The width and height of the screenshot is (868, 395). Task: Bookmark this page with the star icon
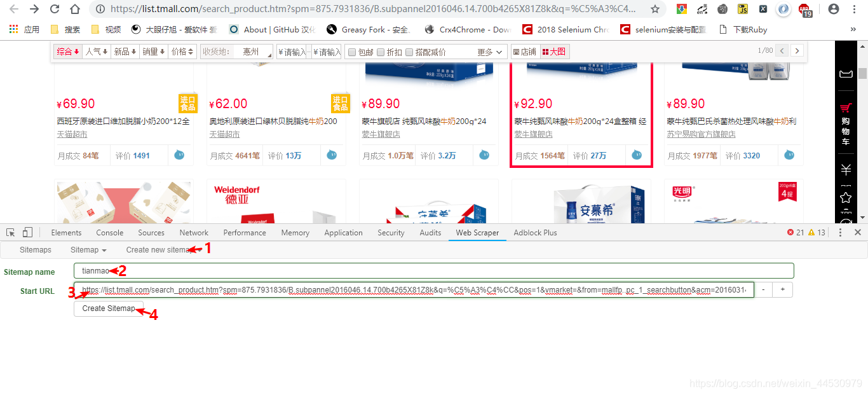[x=655, y=9]
